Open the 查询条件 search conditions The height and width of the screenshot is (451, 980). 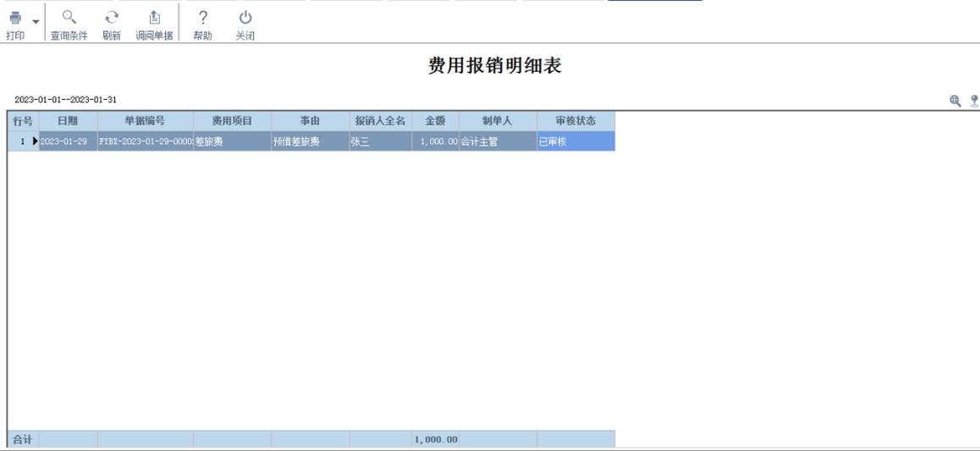[x=69, y=25]
